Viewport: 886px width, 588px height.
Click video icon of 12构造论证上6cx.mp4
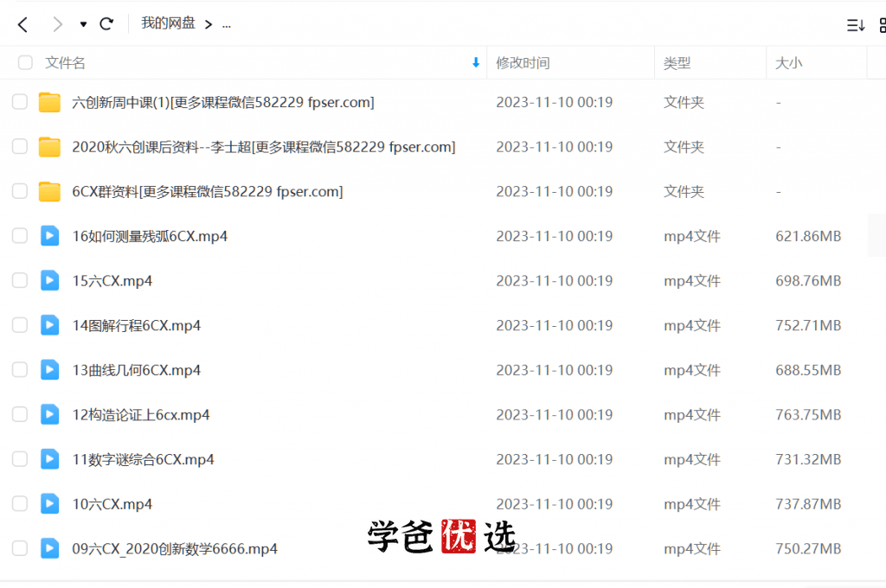(49, 414)
